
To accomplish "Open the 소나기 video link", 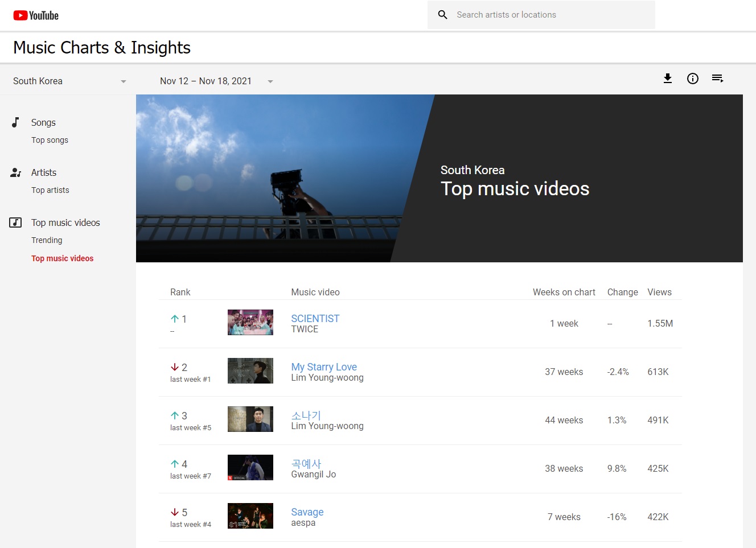I will (306, 415).
